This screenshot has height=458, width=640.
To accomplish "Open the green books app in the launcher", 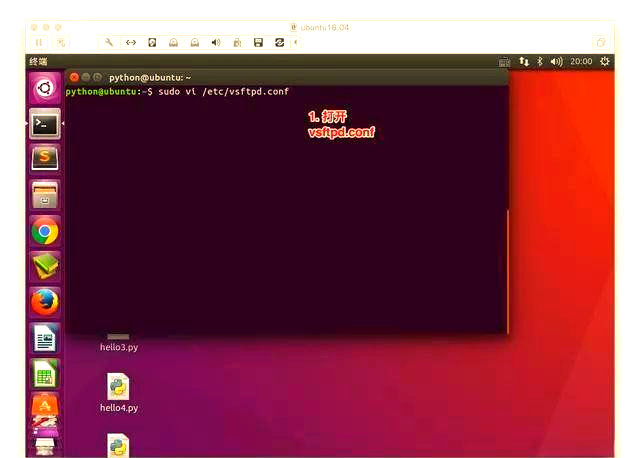I will tap(44, 267).
